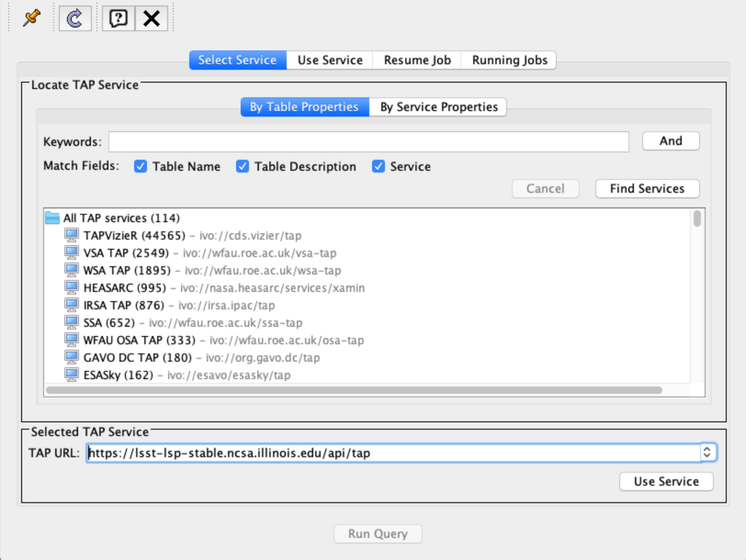The height and width of the screenshot is (560, 746).
Task: Disable the Table Description checkbox
Action: point(242,167)
